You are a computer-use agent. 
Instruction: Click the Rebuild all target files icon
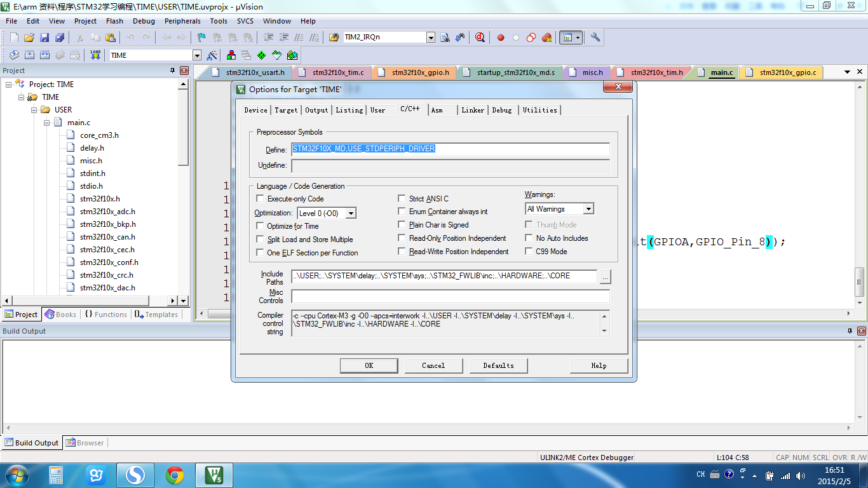44,55
